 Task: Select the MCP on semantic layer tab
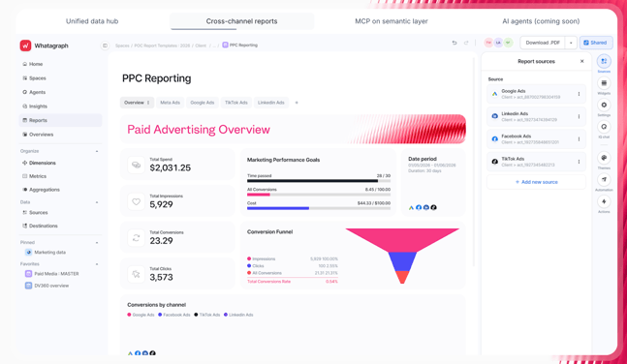tap(392, 21)
